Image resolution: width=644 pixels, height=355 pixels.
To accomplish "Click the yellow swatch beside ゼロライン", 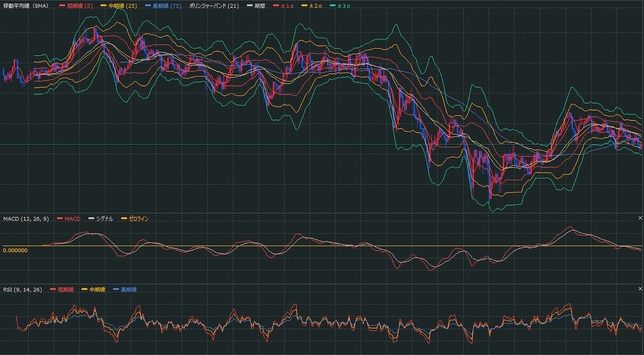I will coord(125,219).
